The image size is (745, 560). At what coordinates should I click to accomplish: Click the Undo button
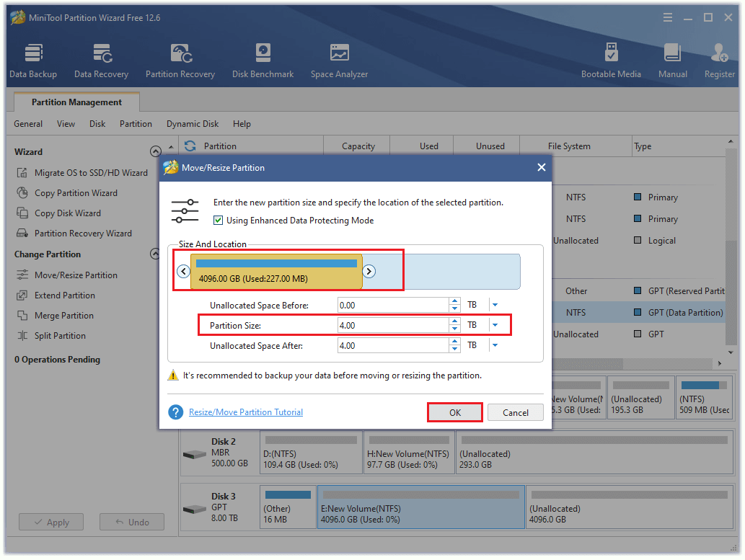[x=132, y=522]
